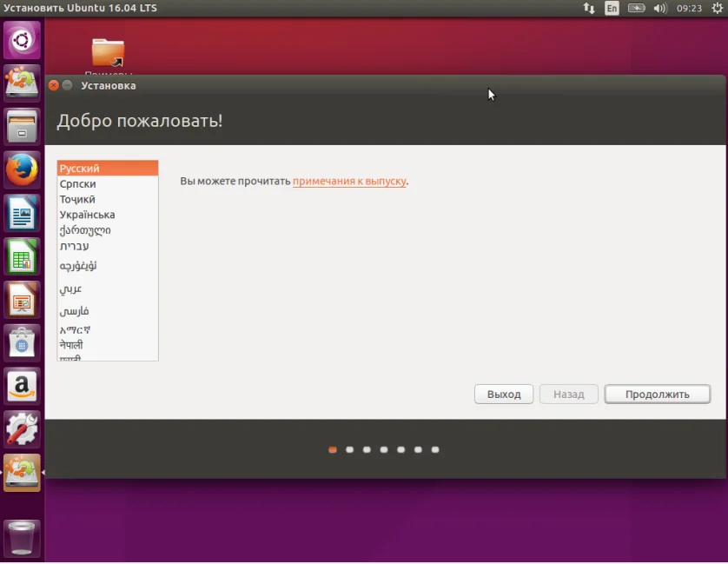This screenshot has width=728, height=564.
Task: Close the Установка window
Action: point(53,85)
